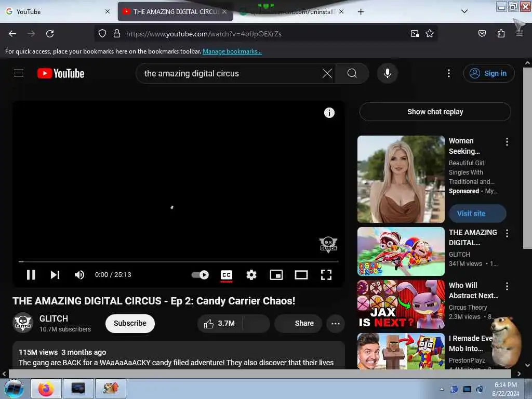List all tabs dropdown arrow

[x=464, y=11]
